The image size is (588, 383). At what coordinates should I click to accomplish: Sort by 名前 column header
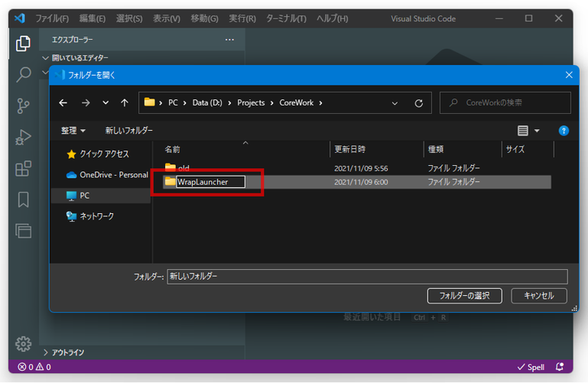[246, 150]
